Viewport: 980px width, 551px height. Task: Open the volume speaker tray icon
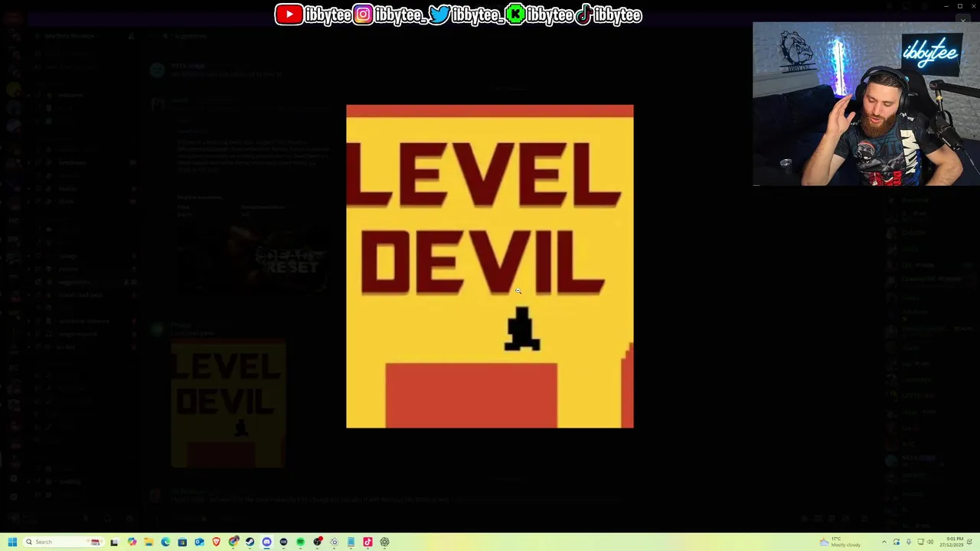tap(930, 542)
